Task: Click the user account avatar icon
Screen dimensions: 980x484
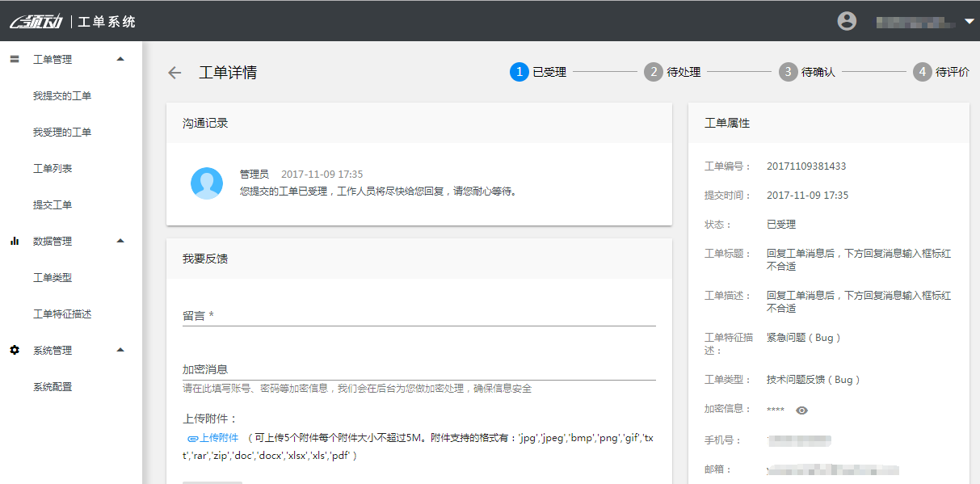Action: (847, 21)
